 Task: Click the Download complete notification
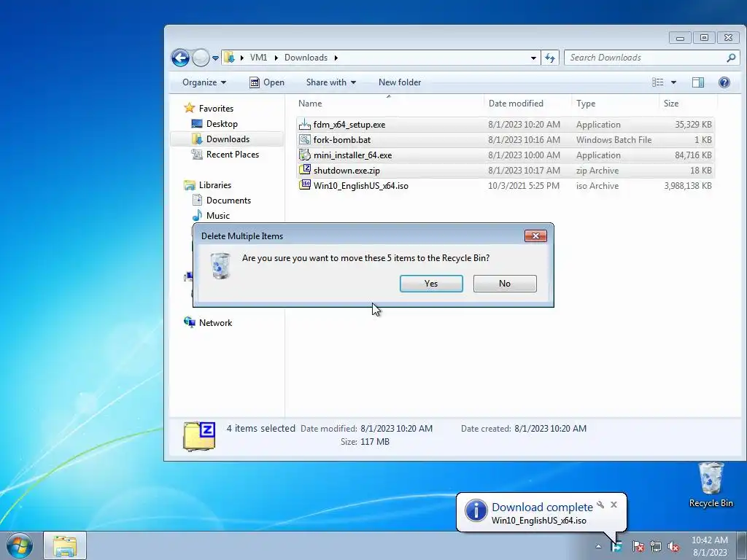(542, 513)
